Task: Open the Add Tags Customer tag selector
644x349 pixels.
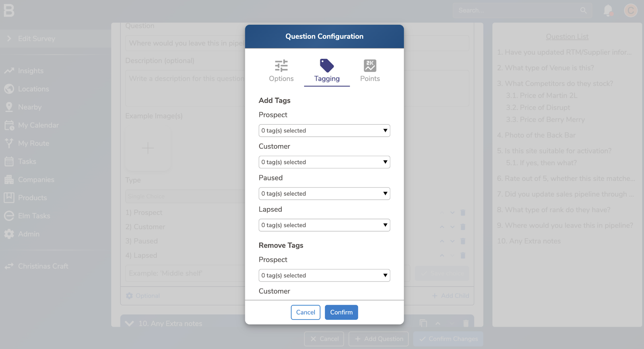Action: (324, 162)
